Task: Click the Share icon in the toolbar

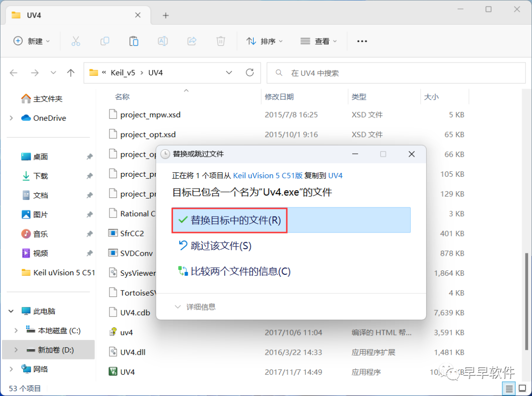Action: [x=192, y=41]
